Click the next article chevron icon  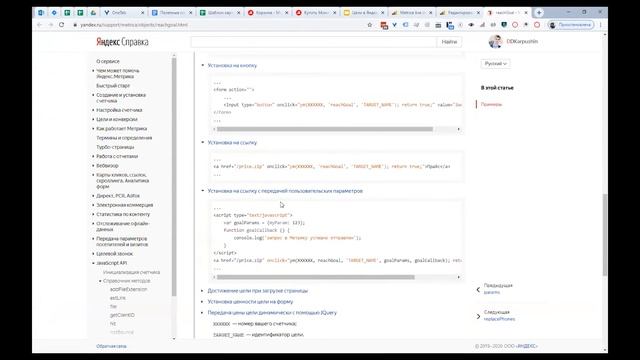(478, 316)
